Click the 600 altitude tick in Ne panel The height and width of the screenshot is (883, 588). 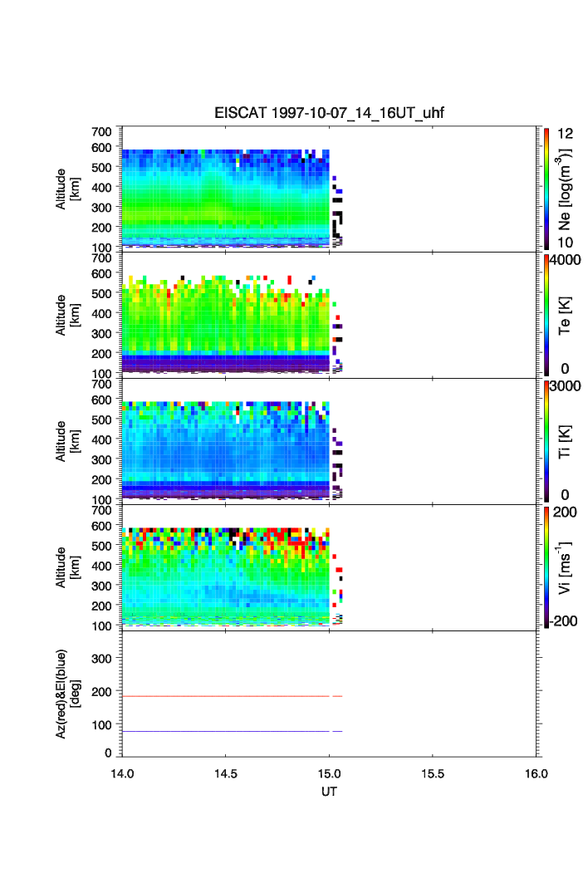tap(101, 147)
